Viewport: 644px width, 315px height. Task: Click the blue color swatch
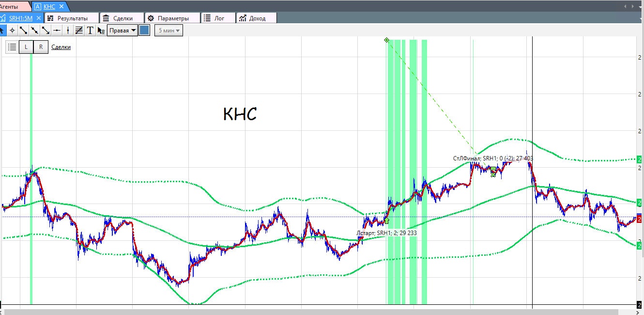point(144,30)
